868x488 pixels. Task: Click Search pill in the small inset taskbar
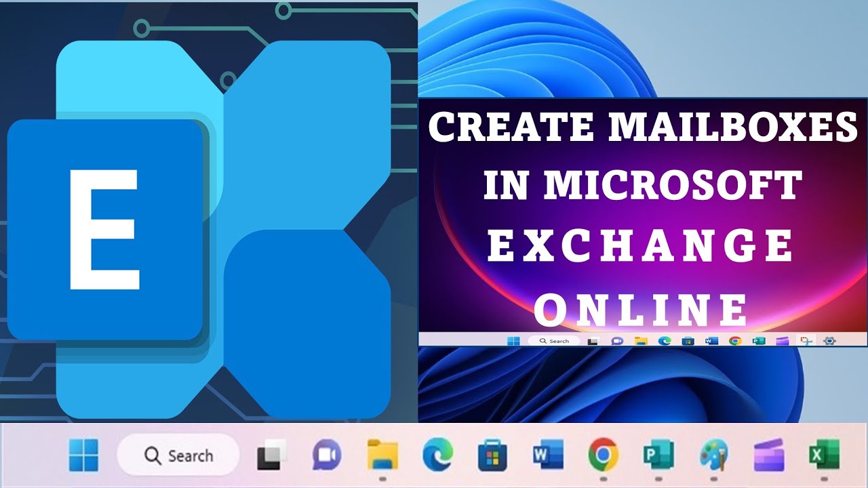pos(554,341)
